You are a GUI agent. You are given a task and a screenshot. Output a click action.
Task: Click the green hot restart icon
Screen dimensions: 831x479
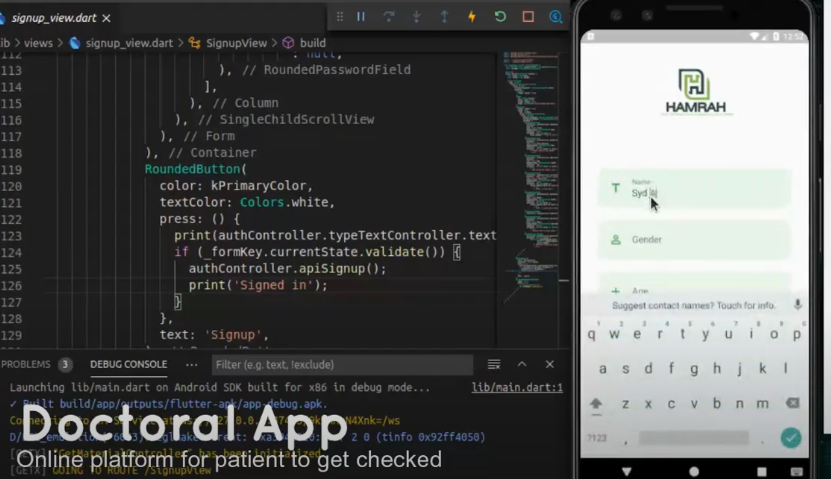click(x=500, y=17)
